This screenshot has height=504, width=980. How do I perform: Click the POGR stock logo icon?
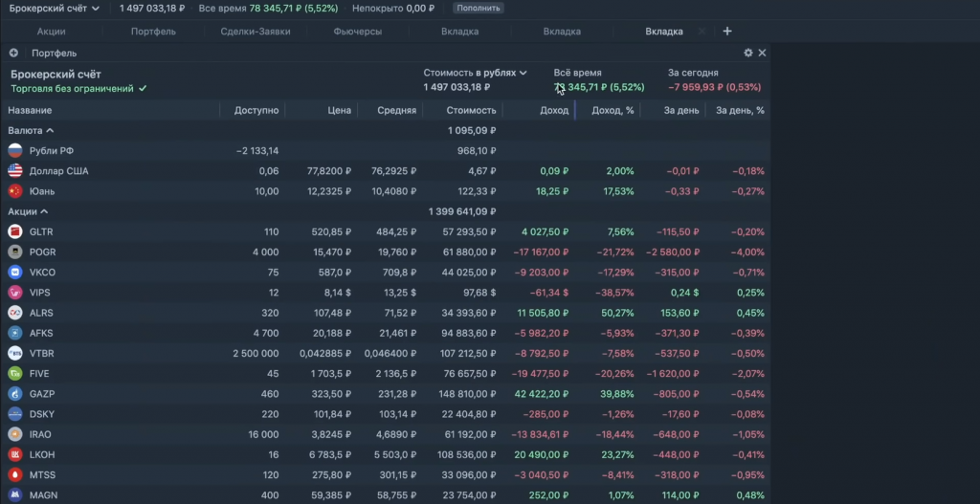click(15, 252)
